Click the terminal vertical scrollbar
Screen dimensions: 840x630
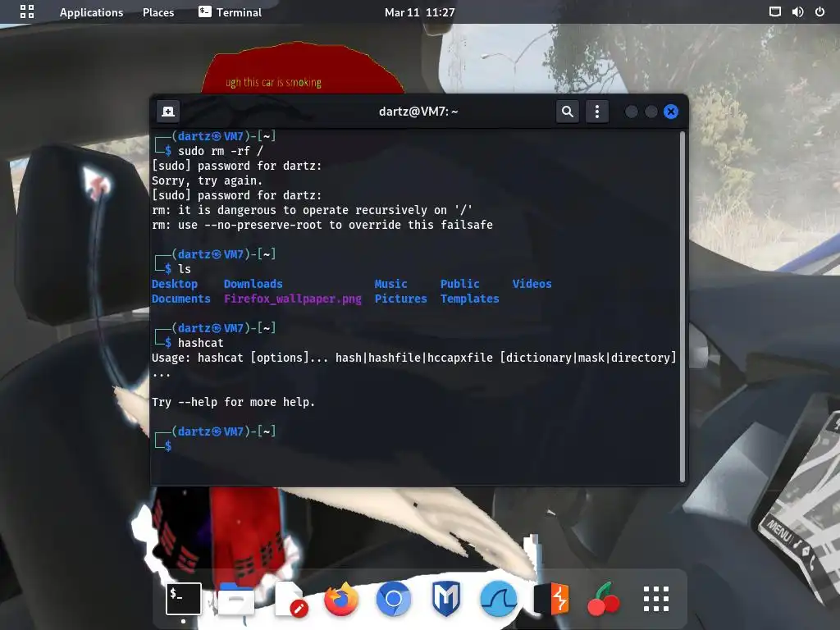click(682, 307)
